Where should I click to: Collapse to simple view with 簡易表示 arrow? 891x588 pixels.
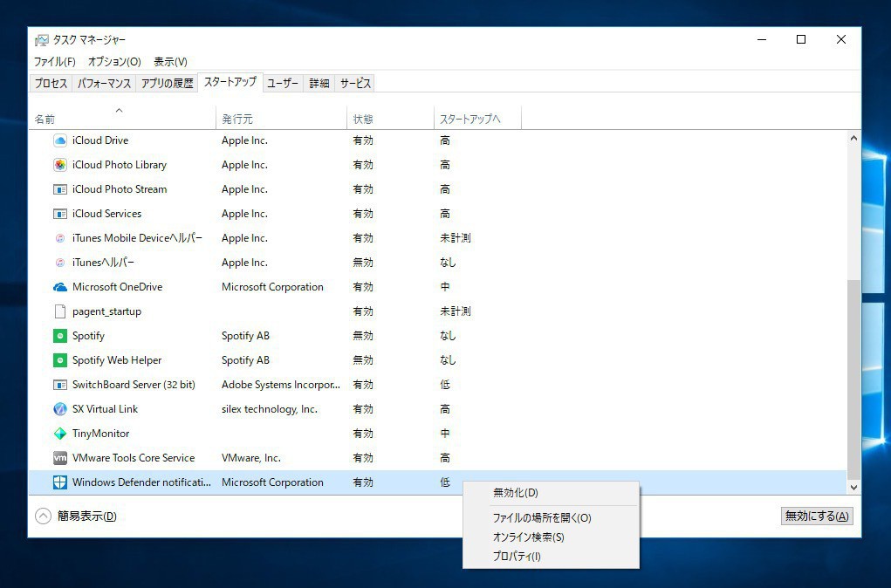pyautogui.click(x=43, y=516)
